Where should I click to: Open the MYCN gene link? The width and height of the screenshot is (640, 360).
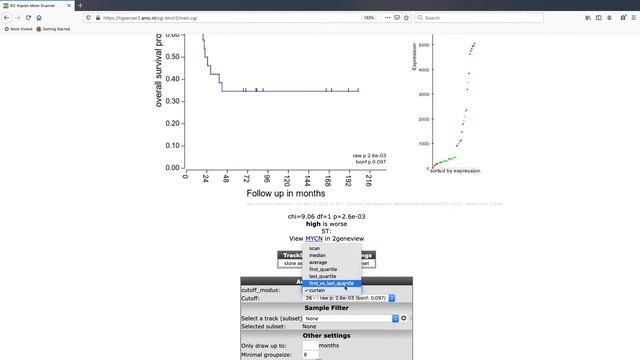(x=314, y=238)
